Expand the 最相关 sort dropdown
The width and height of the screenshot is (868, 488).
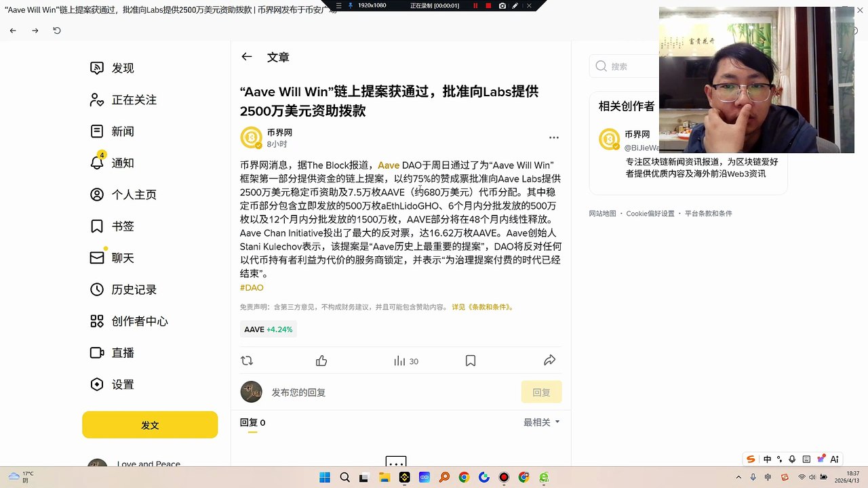542,422
